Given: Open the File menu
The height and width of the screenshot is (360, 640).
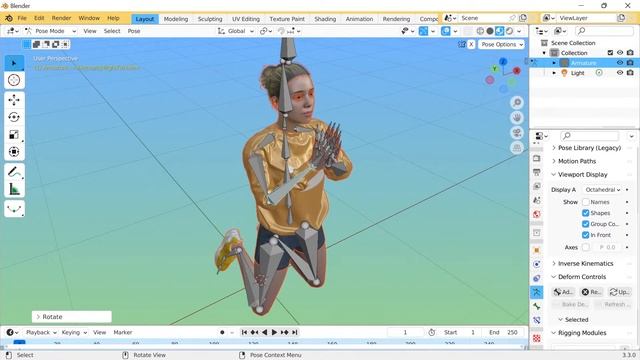Looking at the screenshot, I should click(22, 18).
